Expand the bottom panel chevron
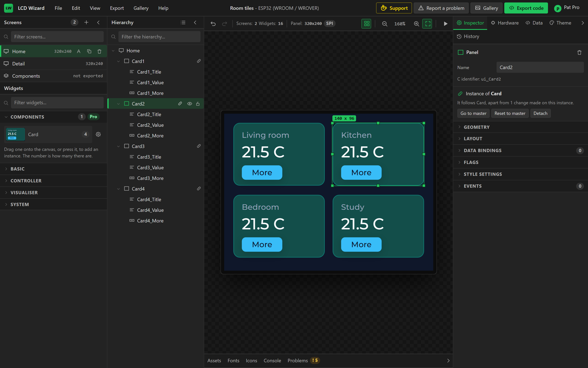The width and height of the screenshot is (588, 368). 448,360
